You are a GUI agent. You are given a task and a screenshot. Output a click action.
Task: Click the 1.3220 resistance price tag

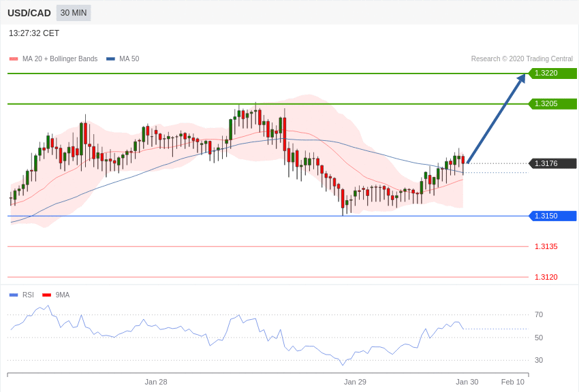(x=552, y=73)
